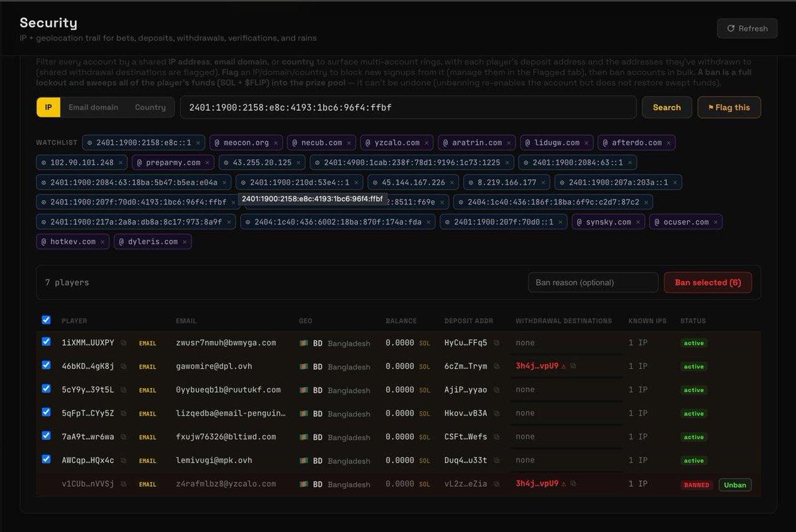Select watchlist chip 2401:1900:207f:70d0::1
This screenshot has height=532, width=796.
(503, 222)
